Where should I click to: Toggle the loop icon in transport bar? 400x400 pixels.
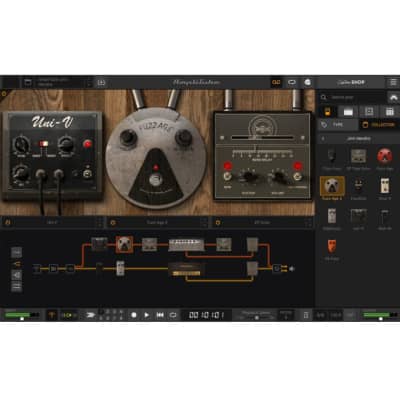[x=173, y=315]
